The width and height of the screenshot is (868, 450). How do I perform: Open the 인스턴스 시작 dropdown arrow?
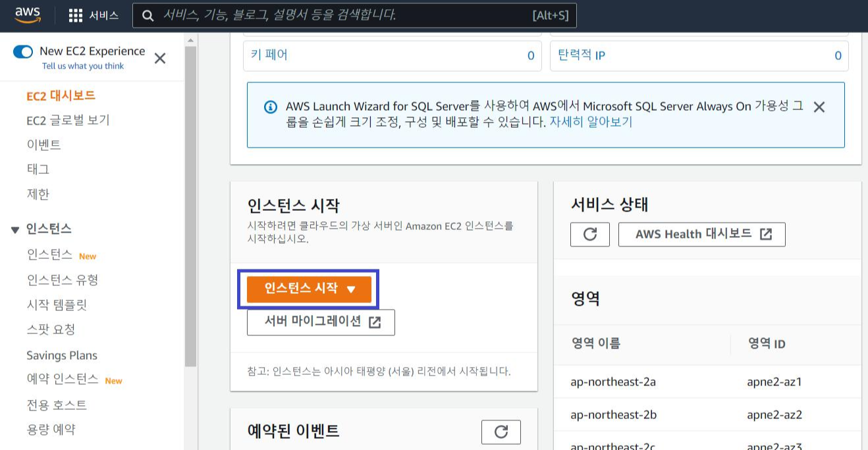tap(351, 289)
